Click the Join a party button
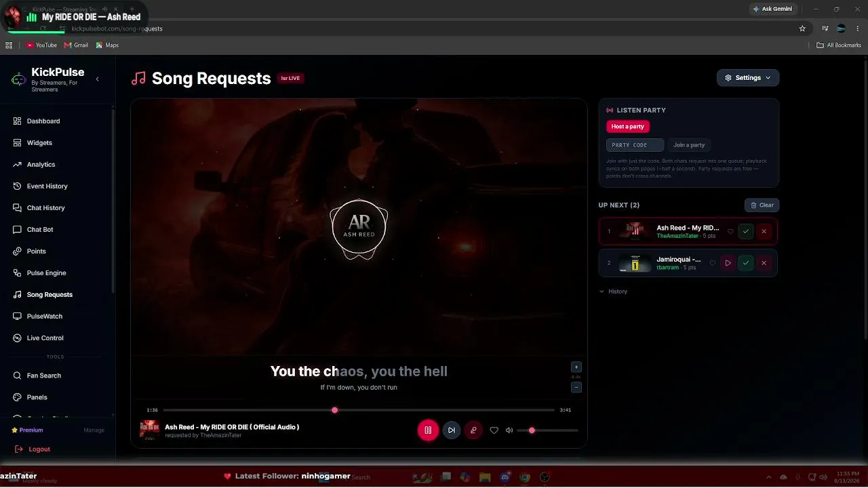 pyautogui.click(x=689, y=145)
